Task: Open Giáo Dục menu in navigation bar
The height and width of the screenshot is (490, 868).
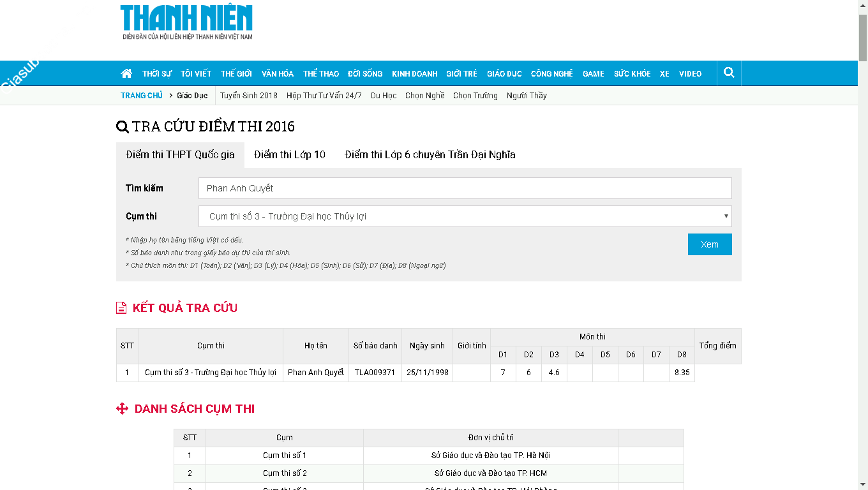Action: point(504,74)
